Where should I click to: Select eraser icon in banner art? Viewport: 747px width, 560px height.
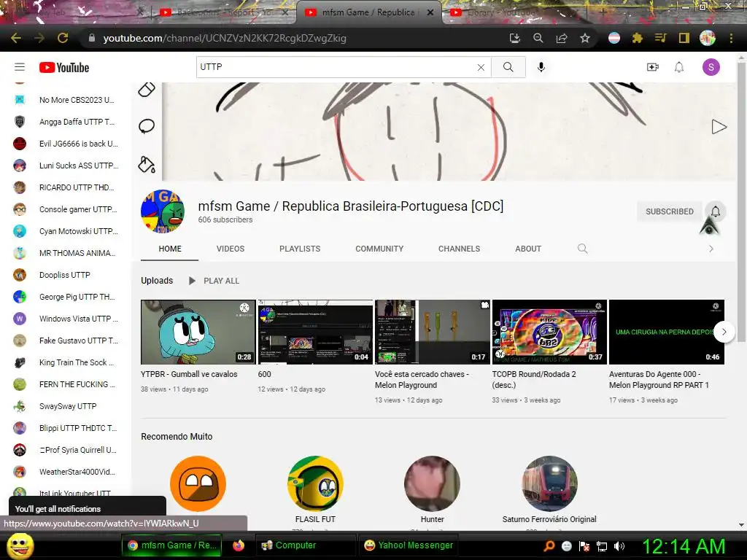[147, 89]
